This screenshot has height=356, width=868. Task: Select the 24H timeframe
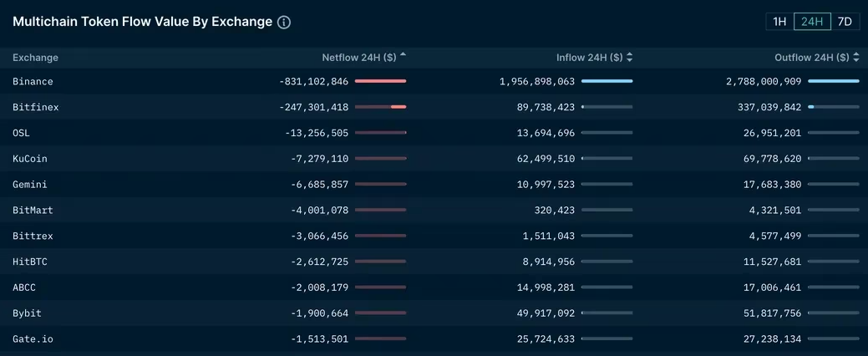click(x=812, y=22)
